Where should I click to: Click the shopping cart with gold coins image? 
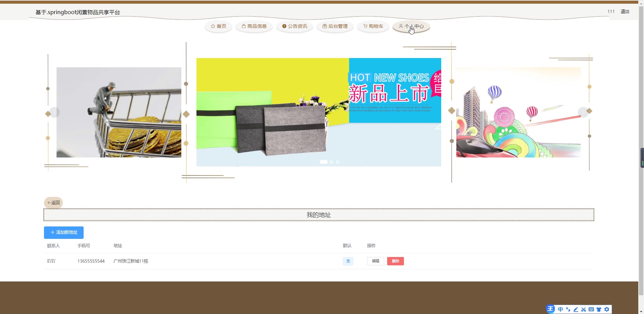(x=119, y=112)
